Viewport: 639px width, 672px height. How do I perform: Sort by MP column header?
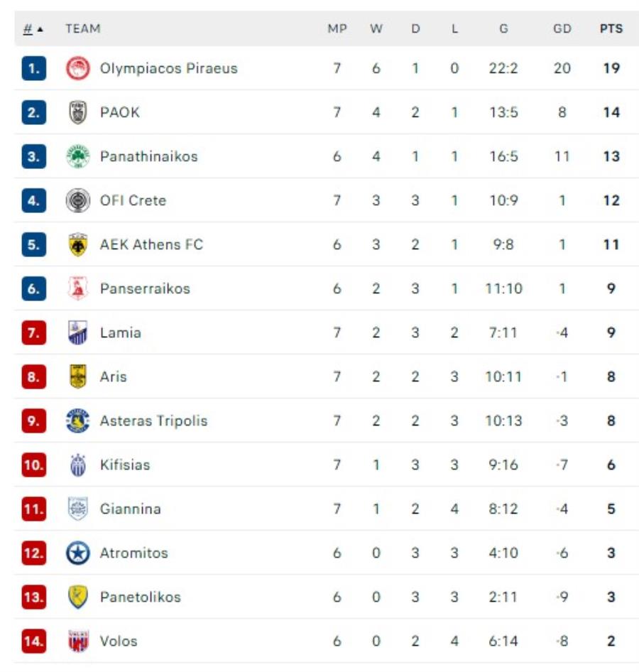pyautogui.click(x=337, y=29)
